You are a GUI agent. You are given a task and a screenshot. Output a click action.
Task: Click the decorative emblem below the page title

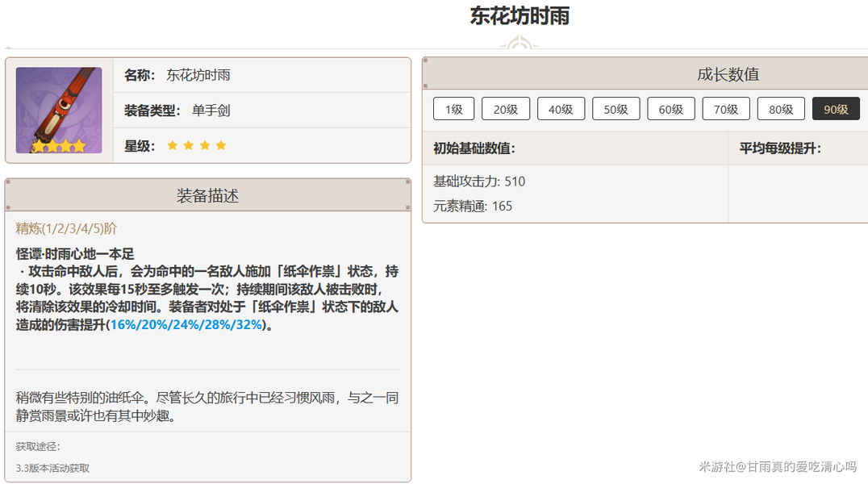coord(520,43)
